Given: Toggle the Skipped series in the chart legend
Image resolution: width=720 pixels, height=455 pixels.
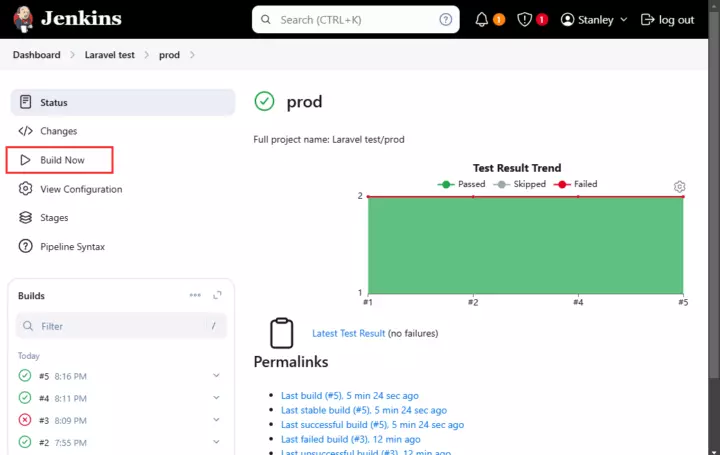Looking at the screenshot, I should coord(519,184).
